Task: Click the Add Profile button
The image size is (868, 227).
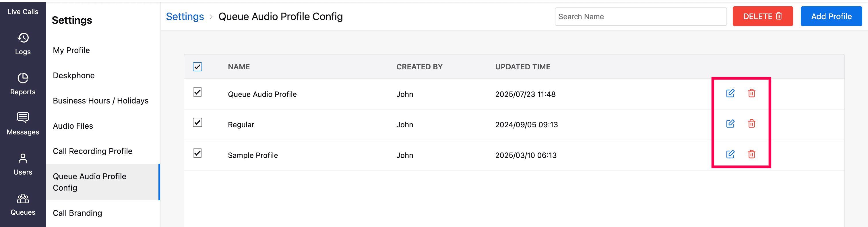Action: pyautogui.click(x=831, y=16)
